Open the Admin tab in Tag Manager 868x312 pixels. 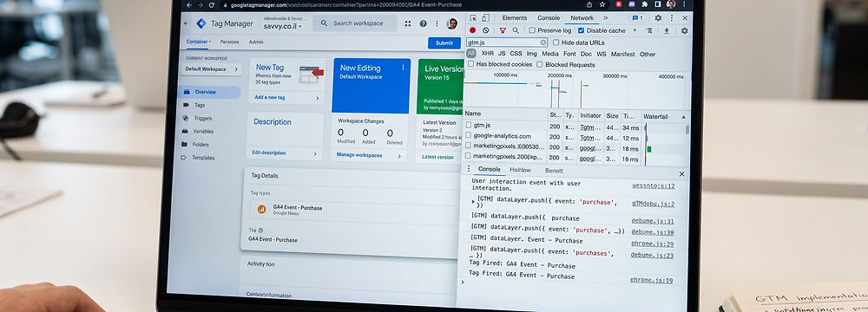pos(256,42)
